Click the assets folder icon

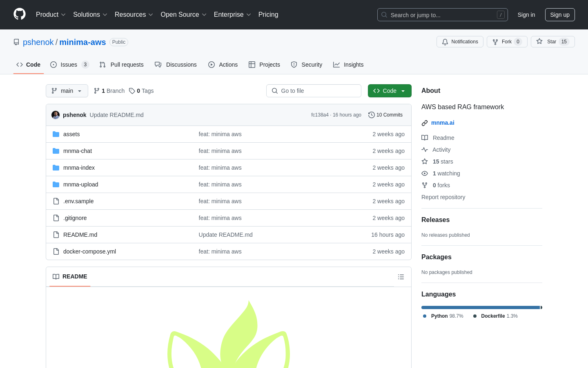[x=56, y=134]
